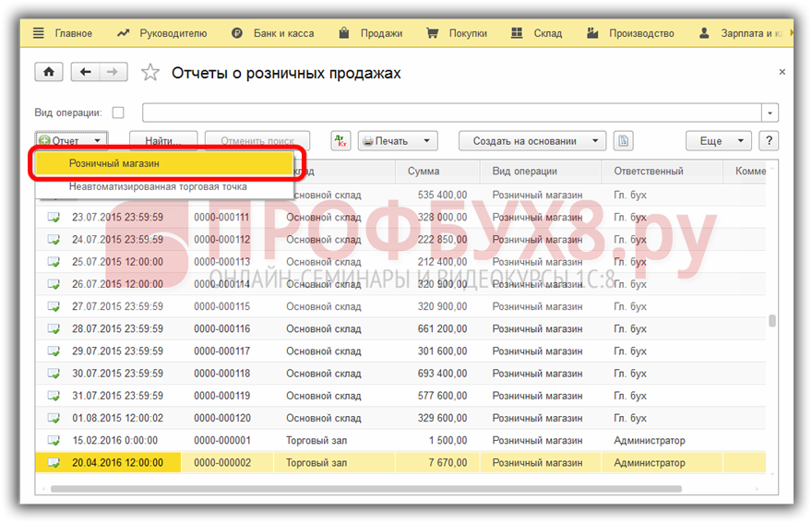Select sum 329 600,00 cell
The width and height of the screenshot is (812, 523).
coord(437,418)
